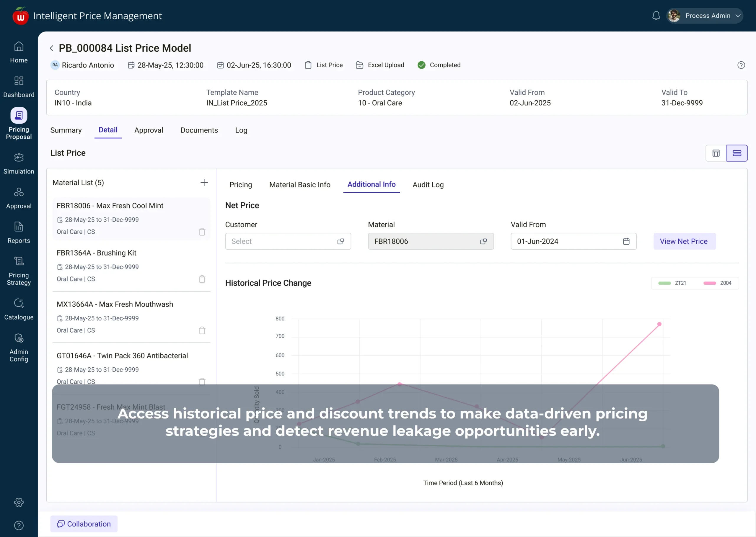Click Z004 data point near 800
The height and width of the screenshot is (537, 756).
coord(659,324)
